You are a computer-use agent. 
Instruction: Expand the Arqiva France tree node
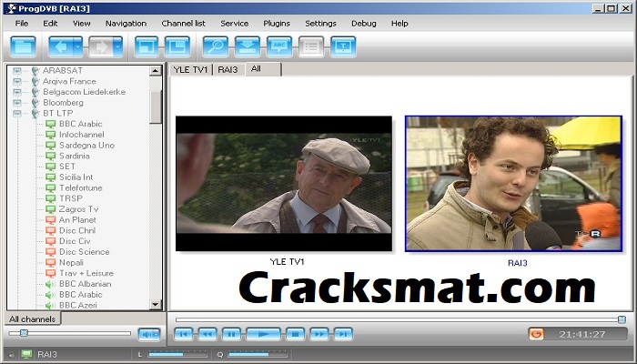[x=16, y=81]
